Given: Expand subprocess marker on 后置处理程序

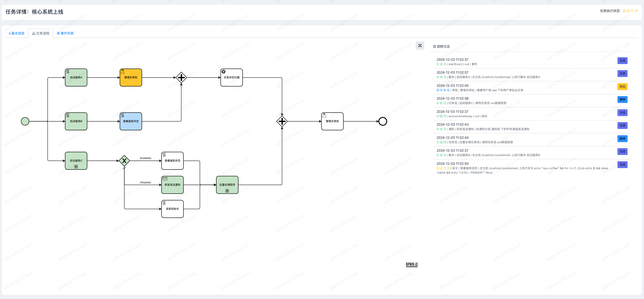Looking at the screenshot, I should coord(227,191).
